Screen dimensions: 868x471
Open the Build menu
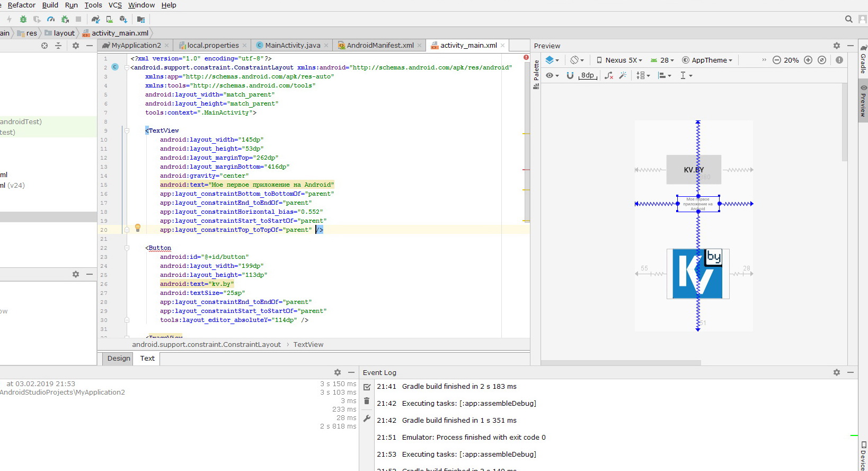pos(50,5)
